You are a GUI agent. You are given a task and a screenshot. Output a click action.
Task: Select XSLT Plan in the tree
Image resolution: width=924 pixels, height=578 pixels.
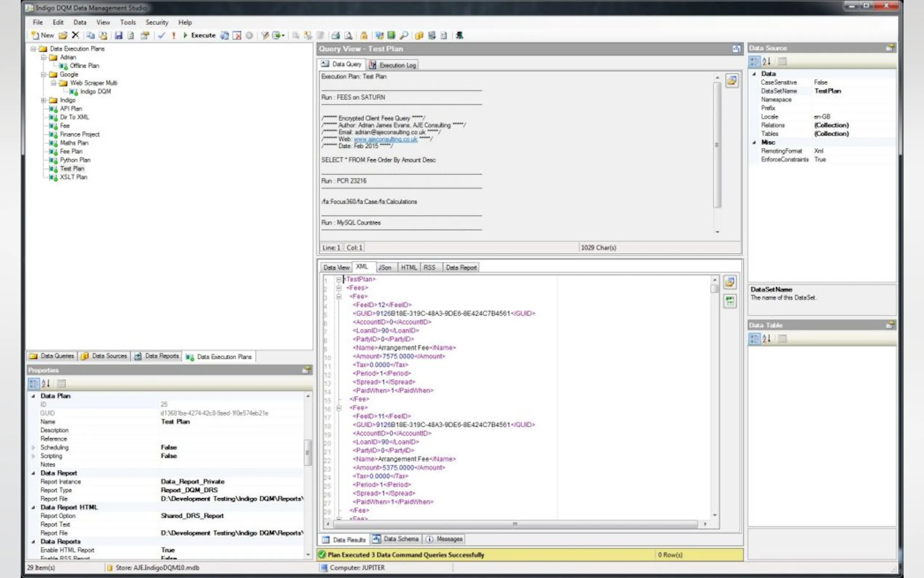pyautogui.click(x=73, y=177)
